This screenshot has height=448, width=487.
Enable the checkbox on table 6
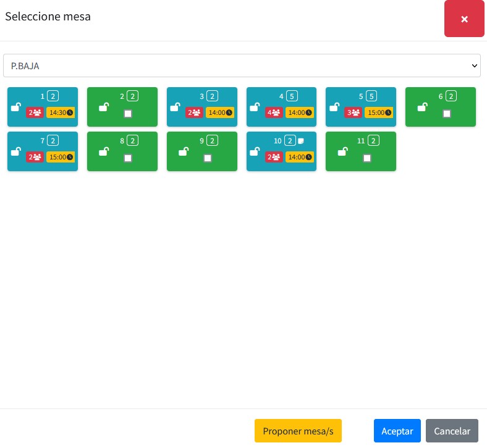tap(447, 114)
